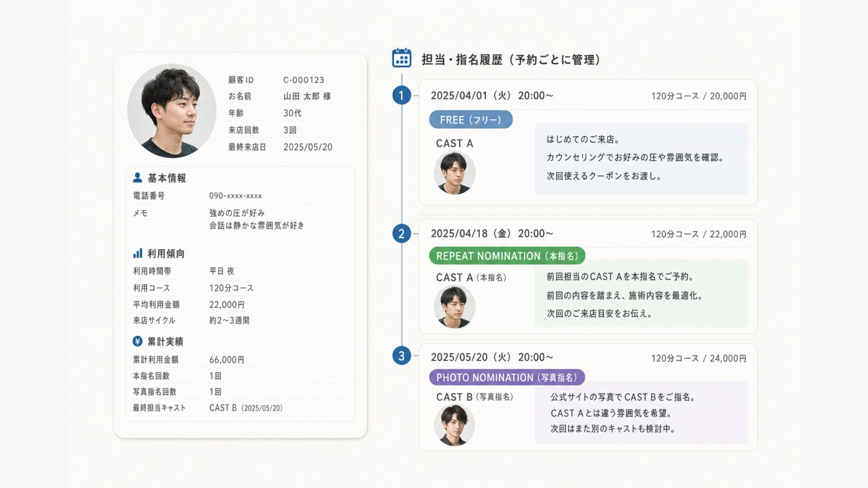Open CAST A photo in the 2025/04/01 visit
The image size is (868, 488).
pos(455,173)
